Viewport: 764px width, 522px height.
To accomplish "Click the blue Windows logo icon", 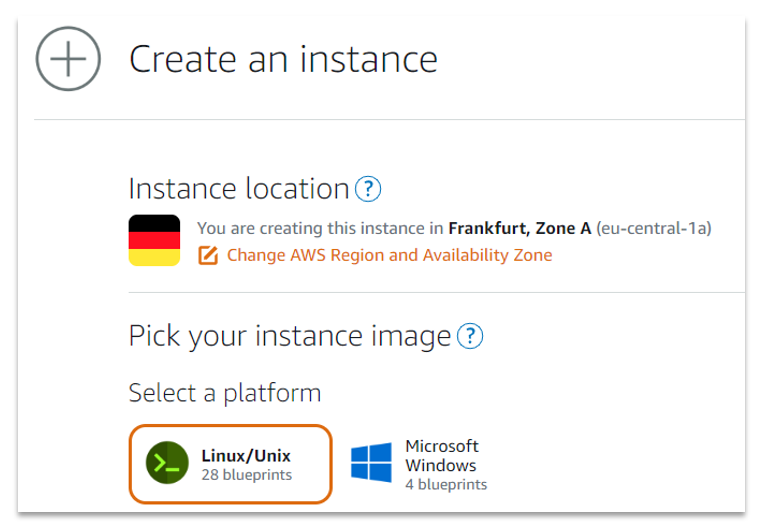I will click(x=371, y=464).
